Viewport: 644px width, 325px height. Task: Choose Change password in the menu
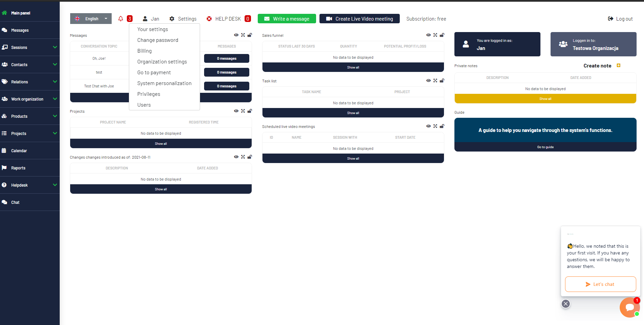(x=158, y=40)
